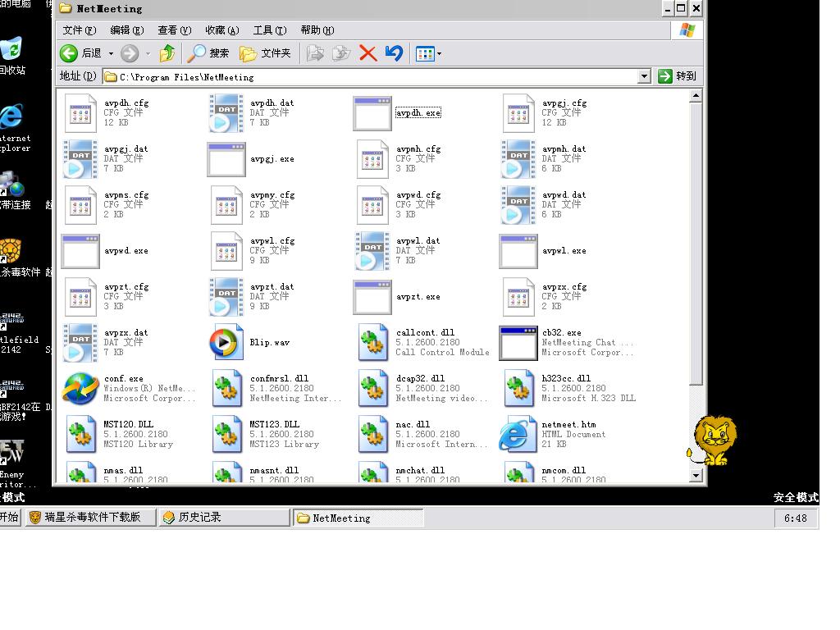Select the avpgj.exe program icon
This screenshot has width=840, height=630.
[x=226, y=159]
